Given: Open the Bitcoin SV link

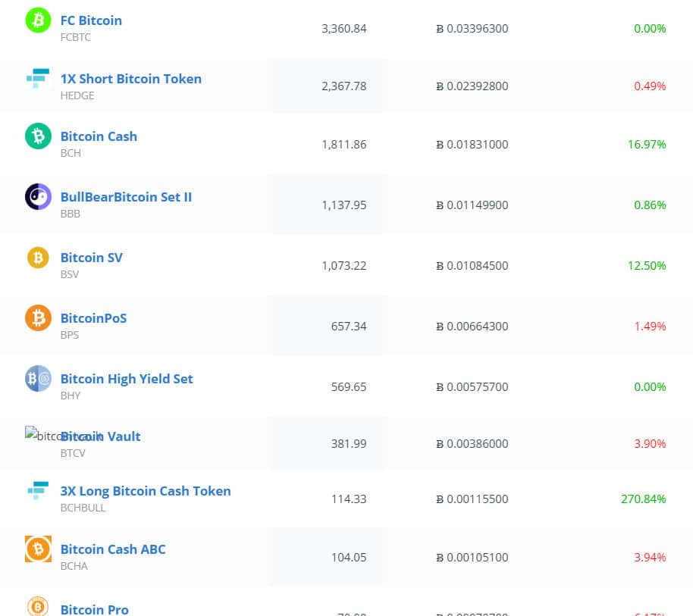Looking at the screenshot, I should [92, 258].
